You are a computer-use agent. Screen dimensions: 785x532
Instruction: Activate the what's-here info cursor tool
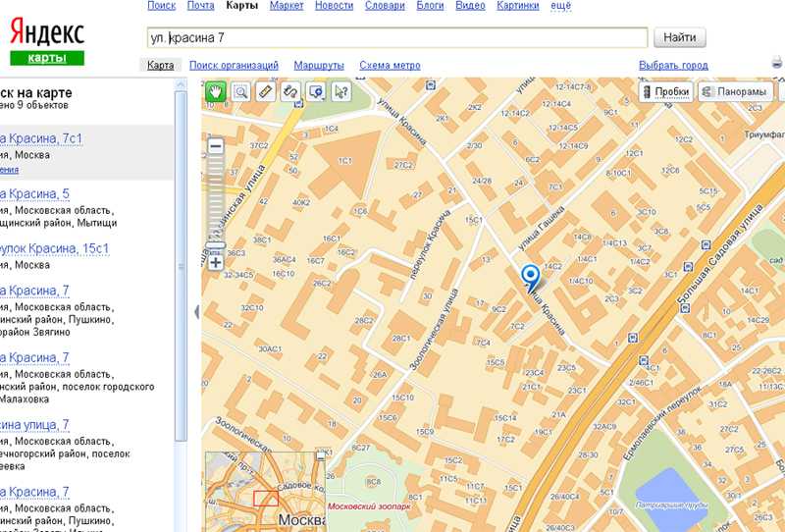(340, 91)
